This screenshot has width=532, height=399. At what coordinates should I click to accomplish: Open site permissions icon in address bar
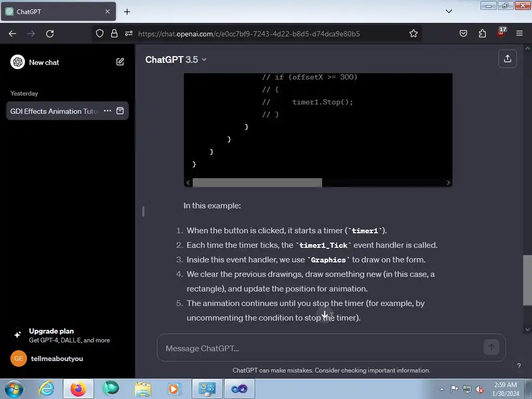point(129,33)
